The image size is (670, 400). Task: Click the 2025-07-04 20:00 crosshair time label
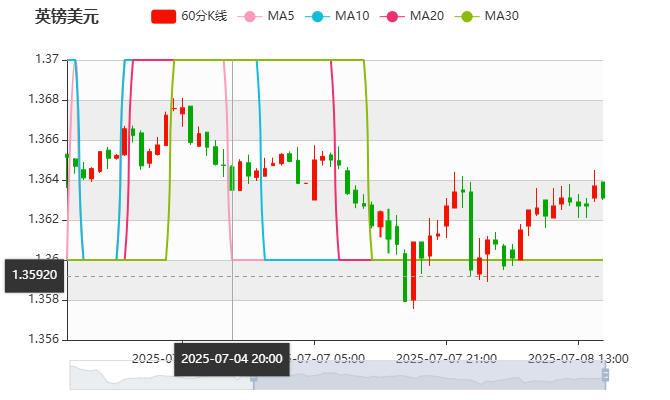[x=232, y=359]
